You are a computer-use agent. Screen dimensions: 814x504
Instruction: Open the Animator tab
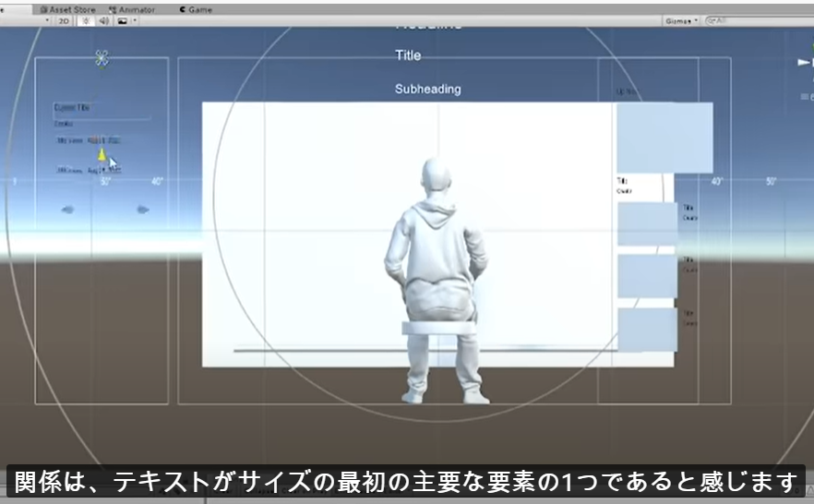coord(132,9)
